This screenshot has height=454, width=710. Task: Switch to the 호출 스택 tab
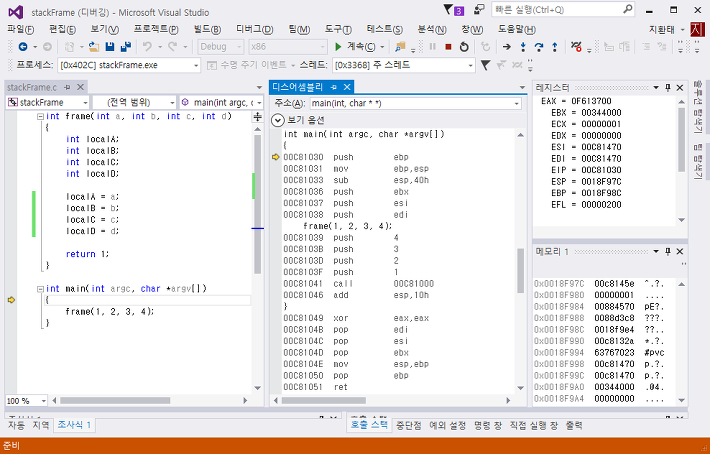click(x=369, y=425)
